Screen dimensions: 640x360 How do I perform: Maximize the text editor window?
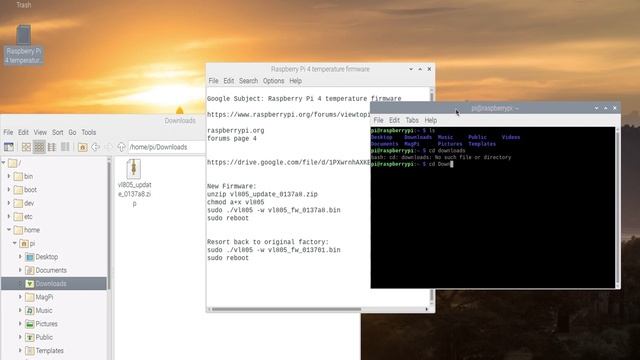[420, 69]
